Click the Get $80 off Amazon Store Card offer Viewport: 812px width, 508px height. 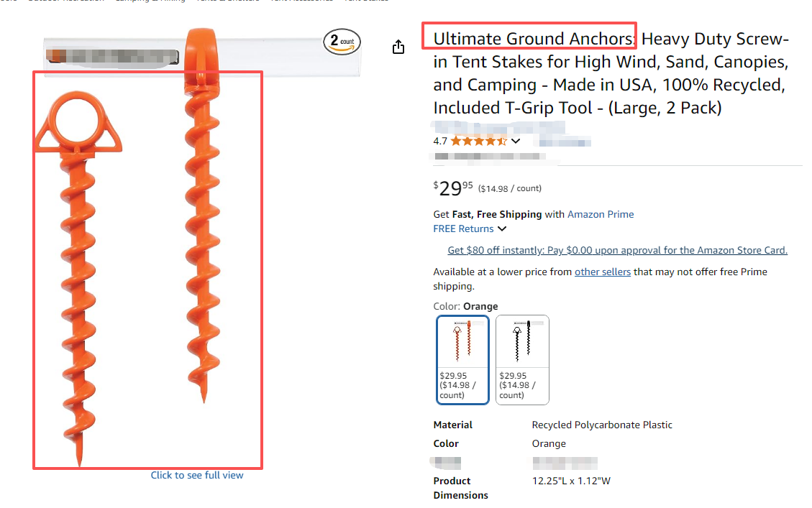click(617, 251)
